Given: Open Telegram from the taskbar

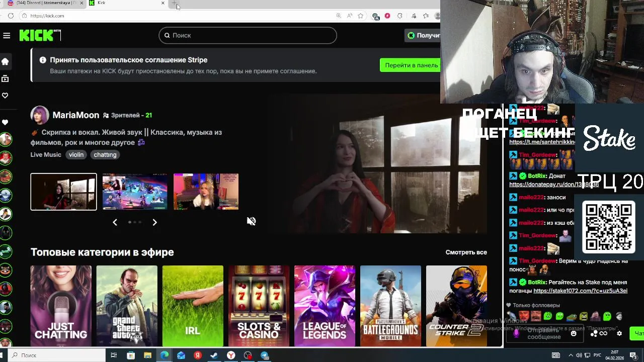Looking at the screenshot, I should [264, 355].
